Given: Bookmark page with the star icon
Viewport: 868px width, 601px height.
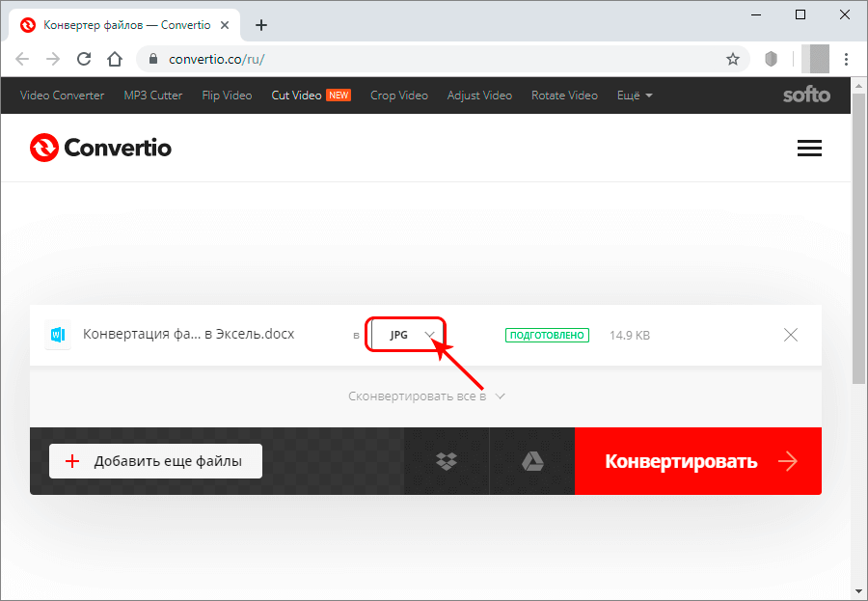Looking at the screenshot, I should coord(733,59).
